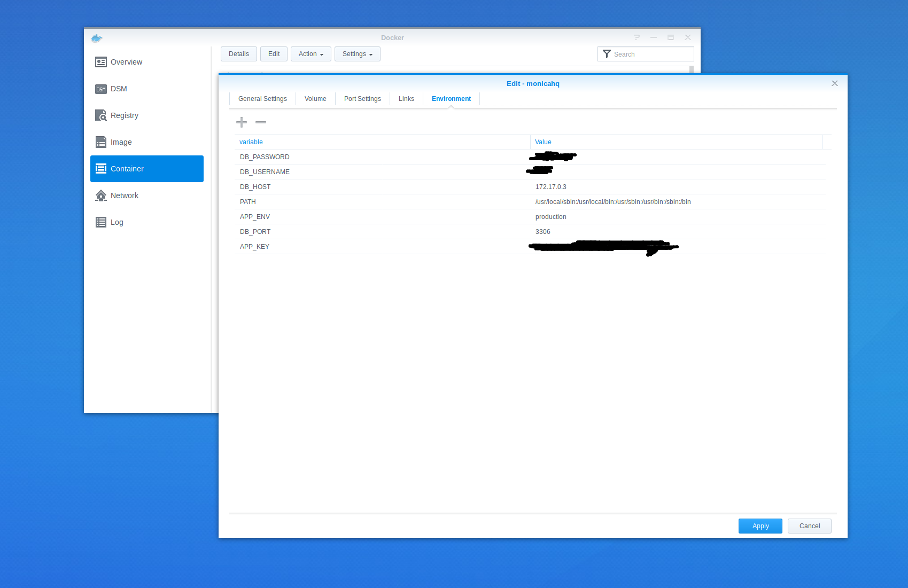Screen dimensions: 908x588
Task: Open Docker window help question mark
Action: click(637, 37)
